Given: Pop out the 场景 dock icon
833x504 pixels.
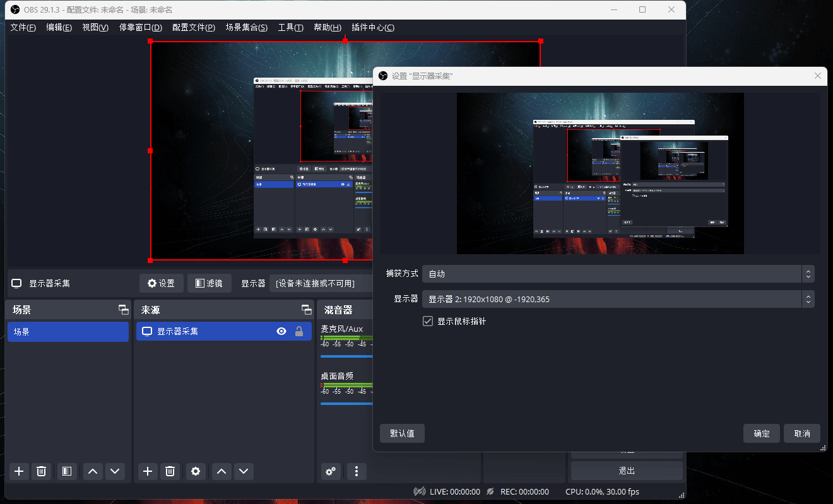Looking at the screenshot, I should click(124, 310).
